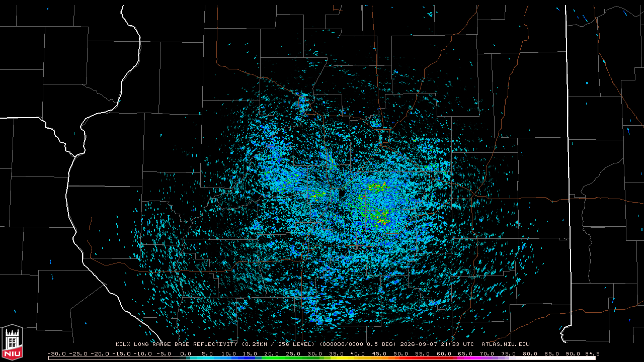Click the 0.0 label on reflectivity scale
The width and height of the screenshot is (644, 362).
coord(186,353)
